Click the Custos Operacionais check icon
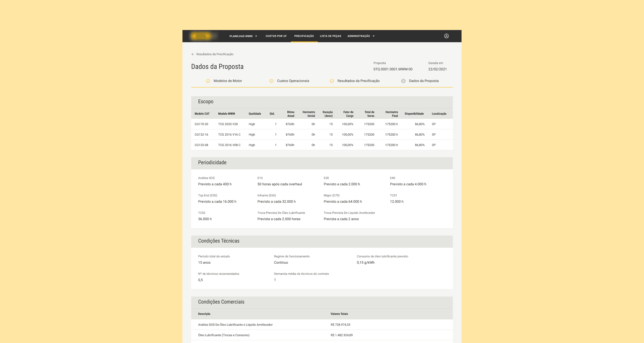 (271, 81)
